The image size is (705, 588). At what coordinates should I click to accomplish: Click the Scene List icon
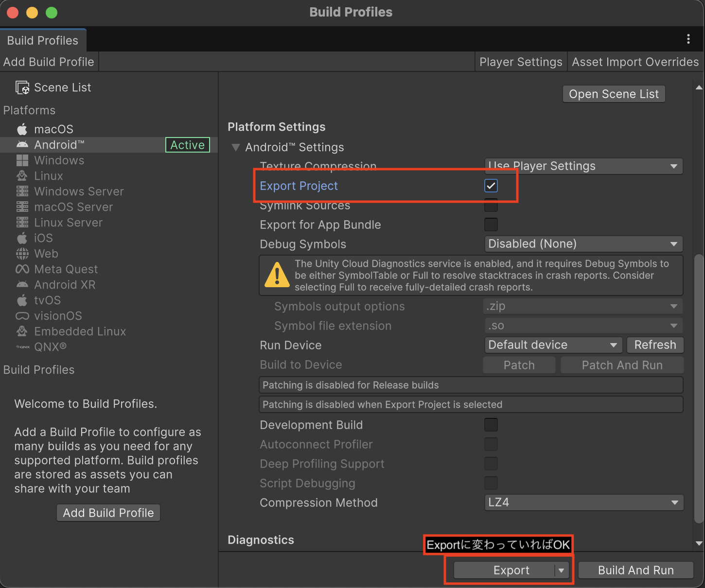[22, 87]
